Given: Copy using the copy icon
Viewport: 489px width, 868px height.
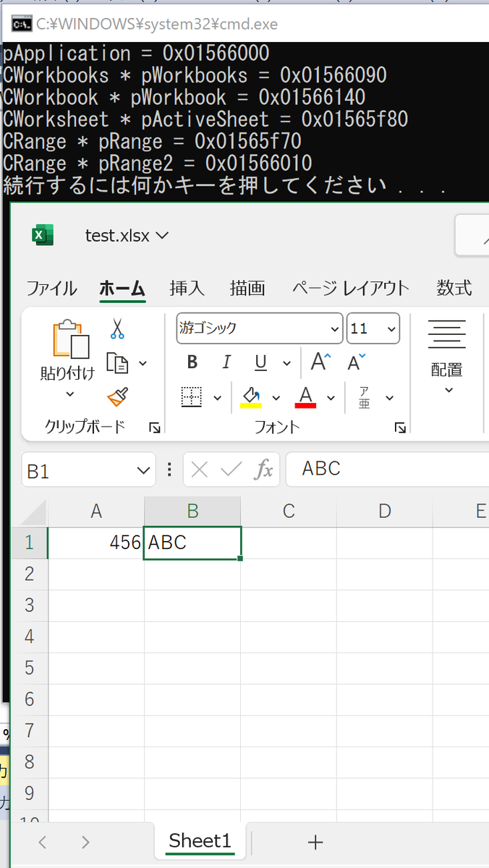Looking at the screenshot, I should point(117,362).
